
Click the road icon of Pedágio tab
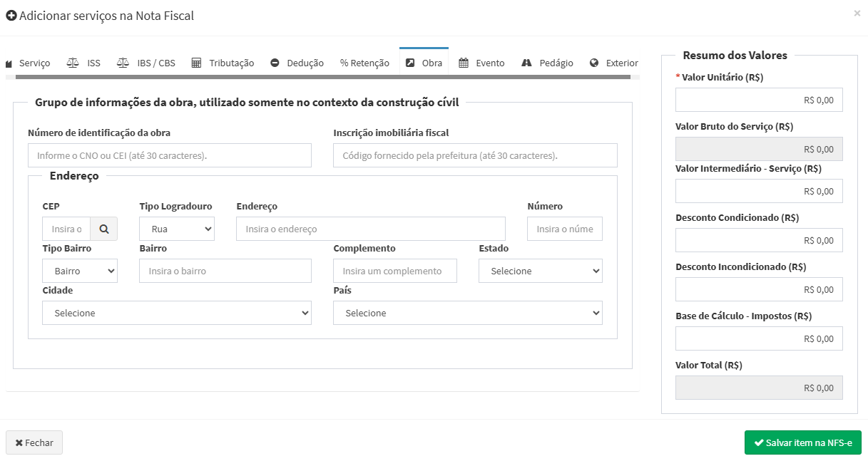(527, 63)
